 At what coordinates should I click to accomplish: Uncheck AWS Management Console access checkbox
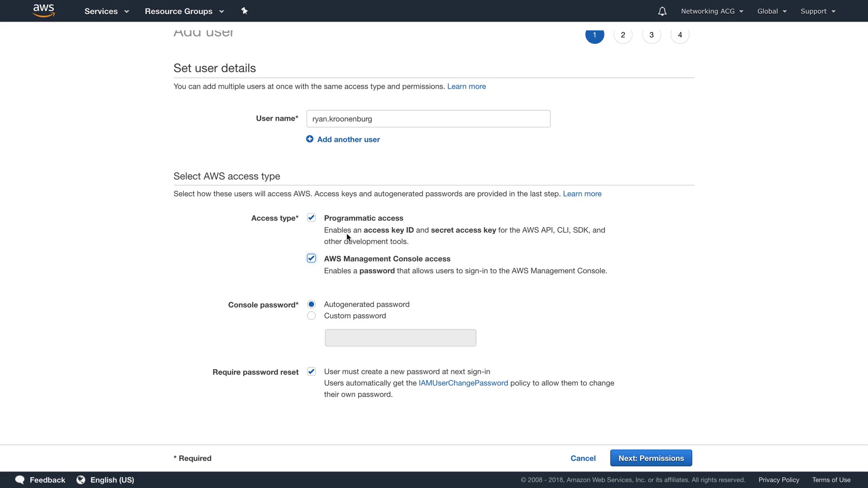(311, 258)
